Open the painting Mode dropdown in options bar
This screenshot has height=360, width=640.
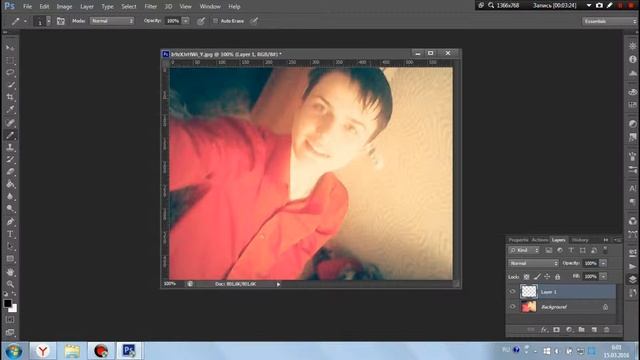pos(112,21)
